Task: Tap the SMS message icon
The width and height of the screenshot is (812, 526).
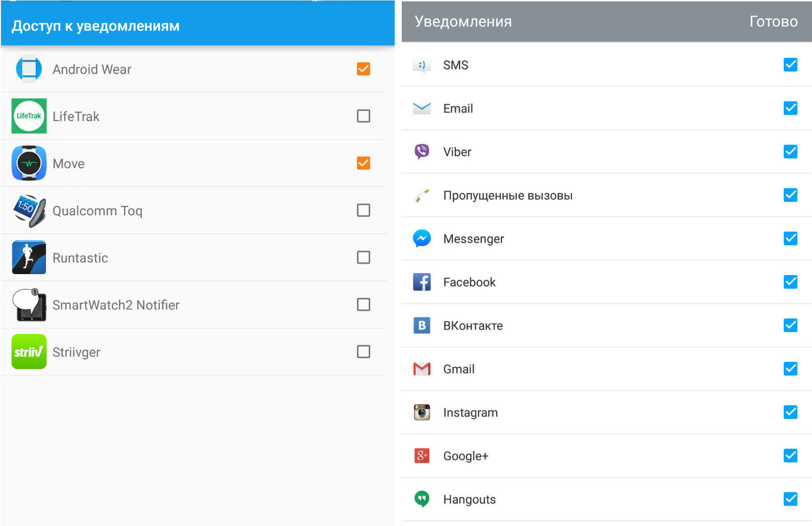Action: click(422, 65)
